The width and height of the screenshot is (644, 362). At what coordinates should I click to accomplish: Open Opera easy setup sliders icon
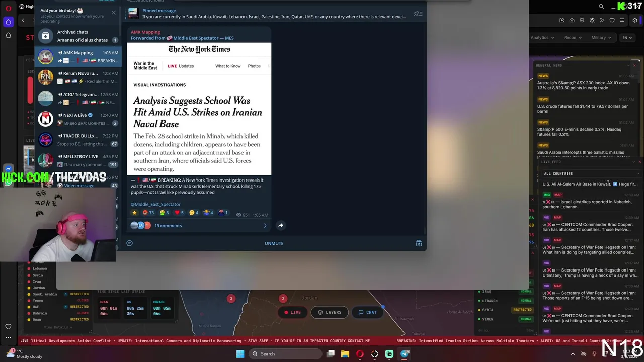[622, 20]
